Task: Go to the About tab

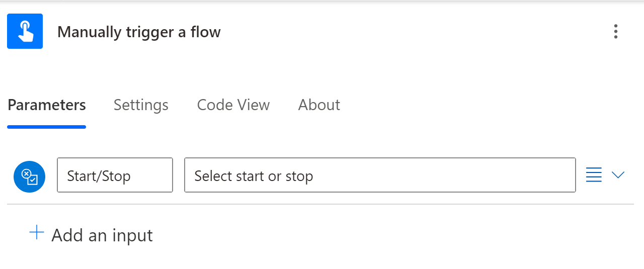Action: 319,105
